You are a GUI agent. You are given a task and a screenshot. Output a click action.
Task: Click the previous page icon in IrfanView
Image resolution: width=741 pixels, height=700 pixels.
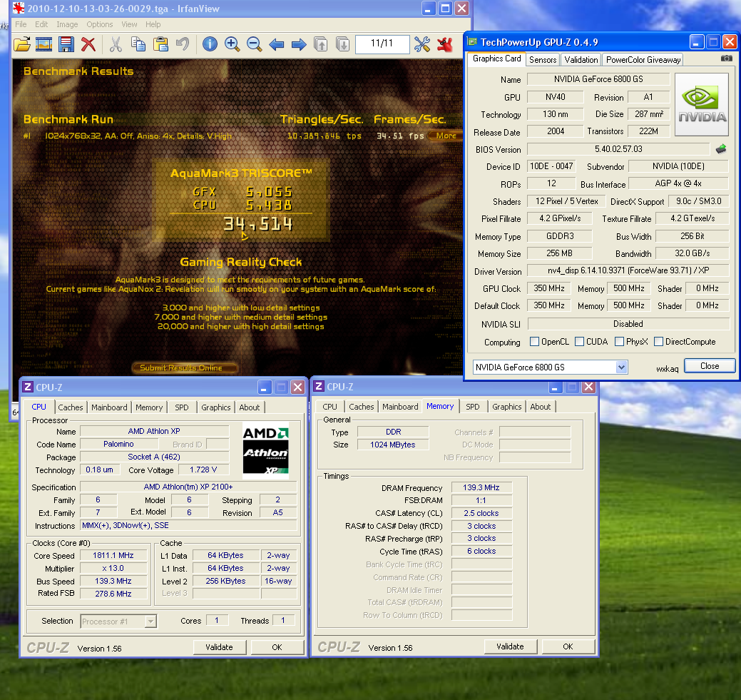[x=321, y=44]
